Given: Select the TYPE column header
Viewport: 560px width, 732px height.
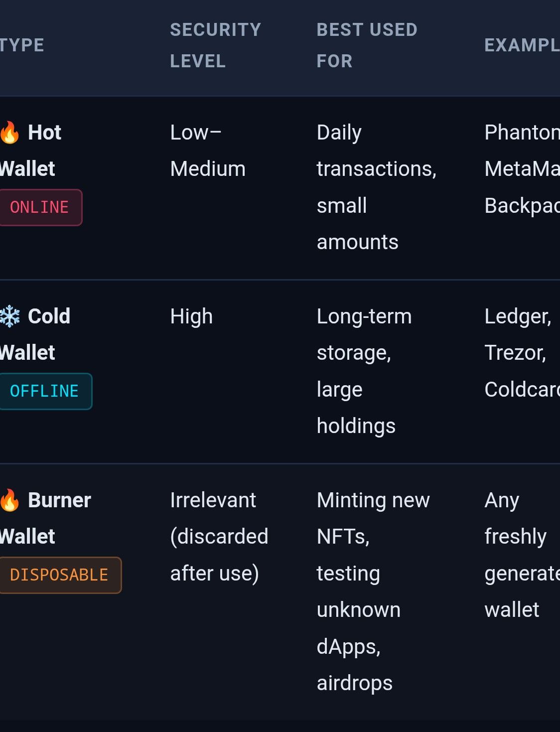Looking at the screenshot, I should tap(22, 45).
